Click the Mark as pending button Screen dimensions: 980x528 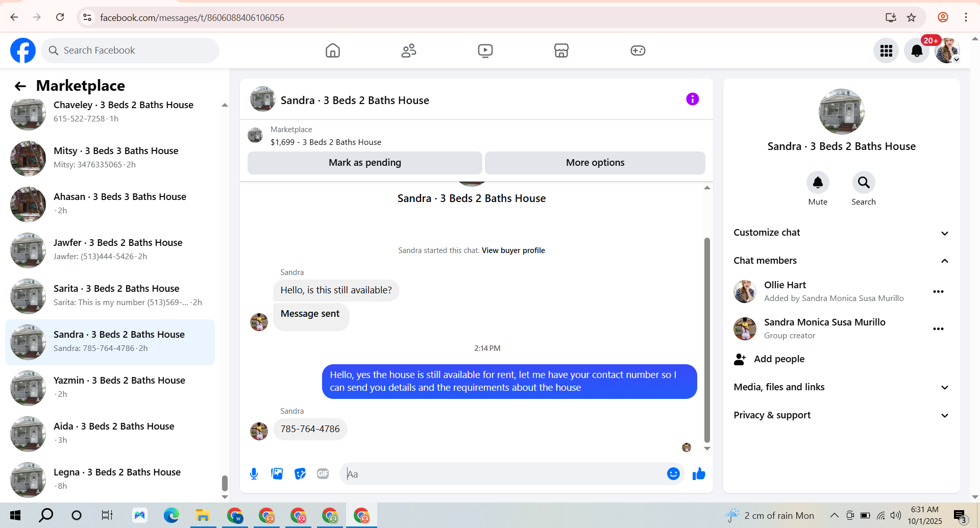[x=365, y=163]
